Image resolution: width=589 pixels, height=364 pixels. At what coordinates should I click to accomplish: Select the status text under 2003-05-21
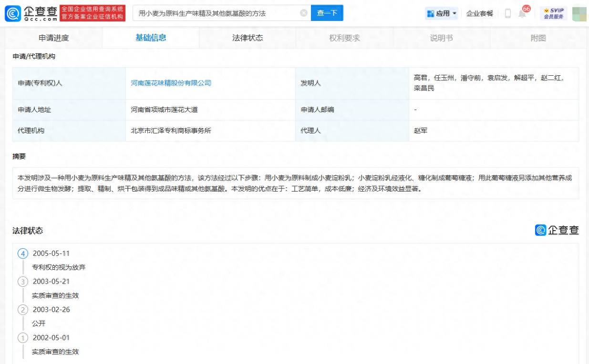tap(55, 295)
